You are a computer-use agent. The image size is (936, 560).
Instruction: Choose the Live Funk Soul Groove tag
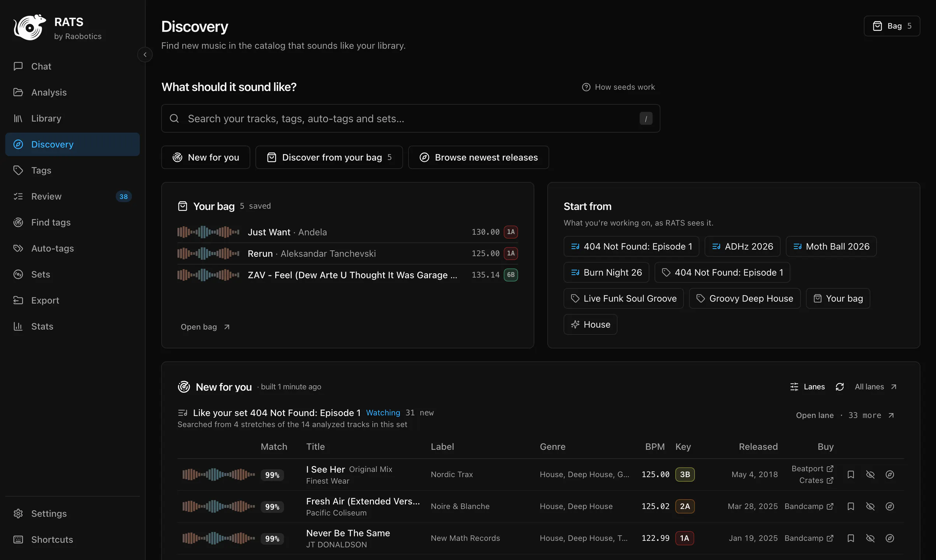click(624, 299)
